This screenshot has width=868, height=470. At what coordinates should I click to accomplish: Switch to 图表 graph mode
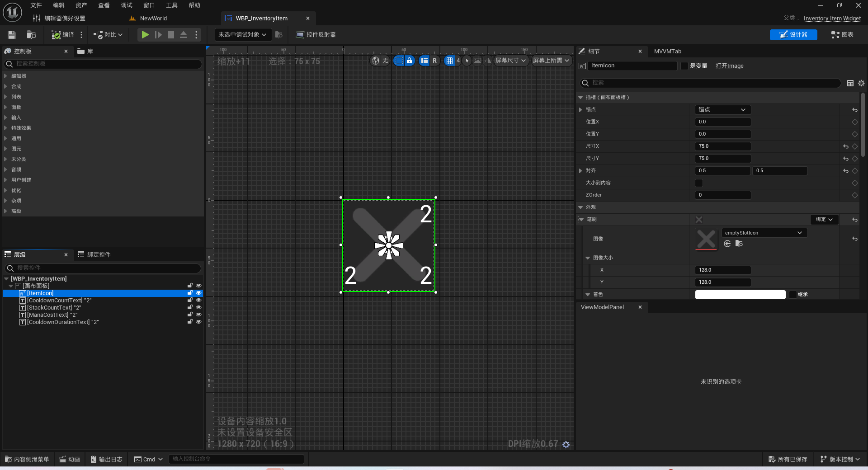(x=842, y=35)
